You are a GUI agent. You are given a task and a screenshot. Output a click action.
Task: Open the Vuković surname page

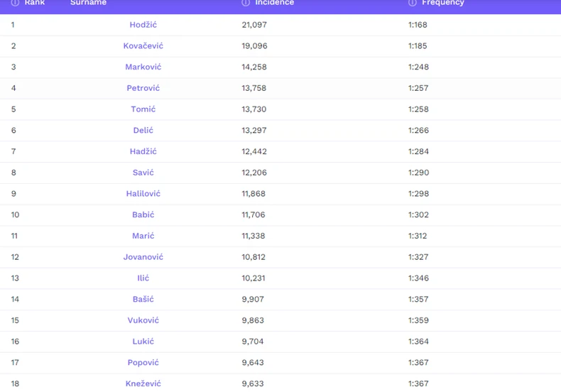(143, 320)
